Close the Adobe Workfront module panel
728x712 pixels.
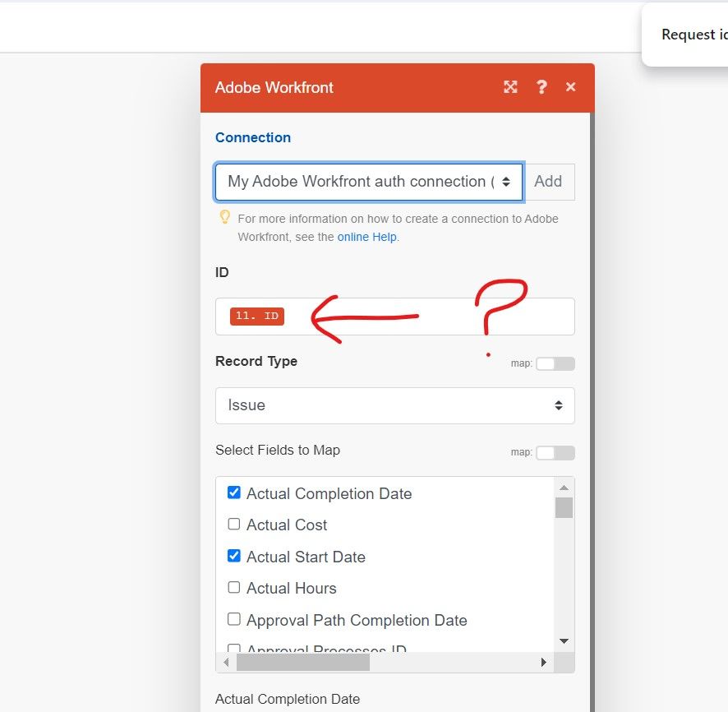pos(571,87)
